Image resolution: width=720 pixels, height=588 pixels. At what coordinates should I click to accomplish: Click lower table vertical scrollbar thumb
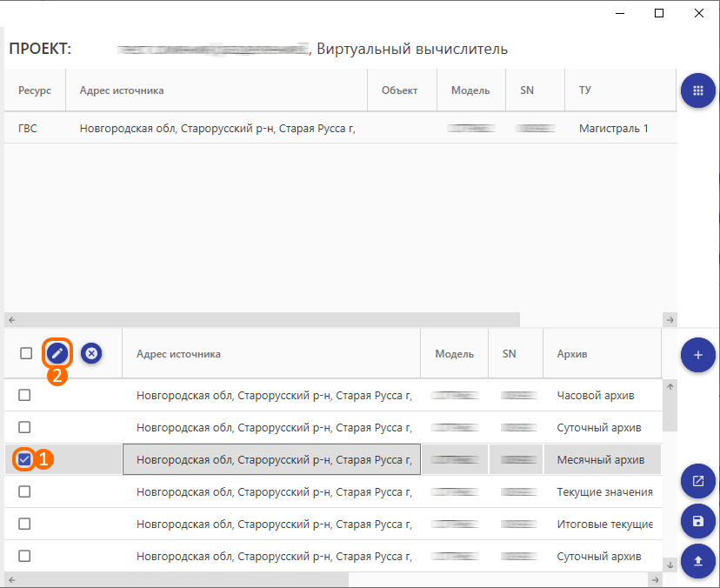point(670,412)
